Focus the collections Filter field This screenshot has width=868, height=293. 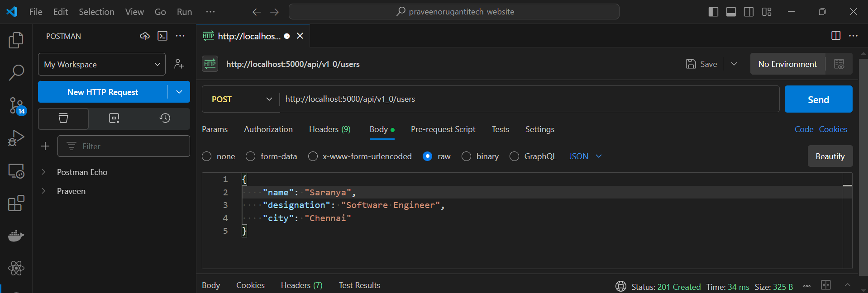coord(124,146)
